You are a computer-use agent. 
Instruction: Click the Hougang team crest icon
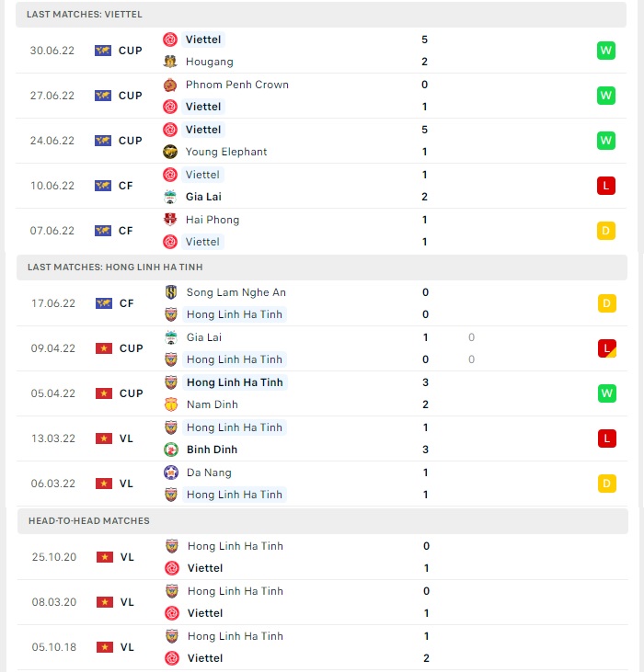tap(170, 62)
